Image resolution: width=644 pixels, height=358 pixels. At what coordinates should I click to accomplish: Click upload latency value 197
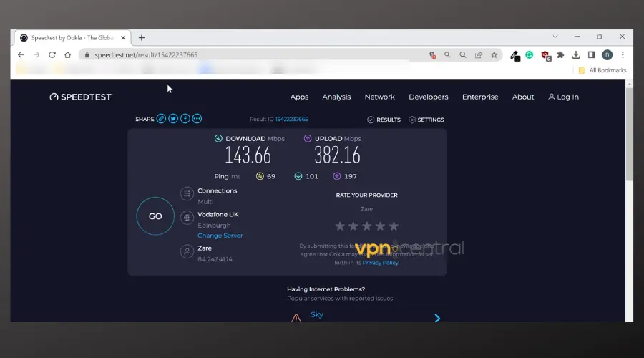coord(351,176)
